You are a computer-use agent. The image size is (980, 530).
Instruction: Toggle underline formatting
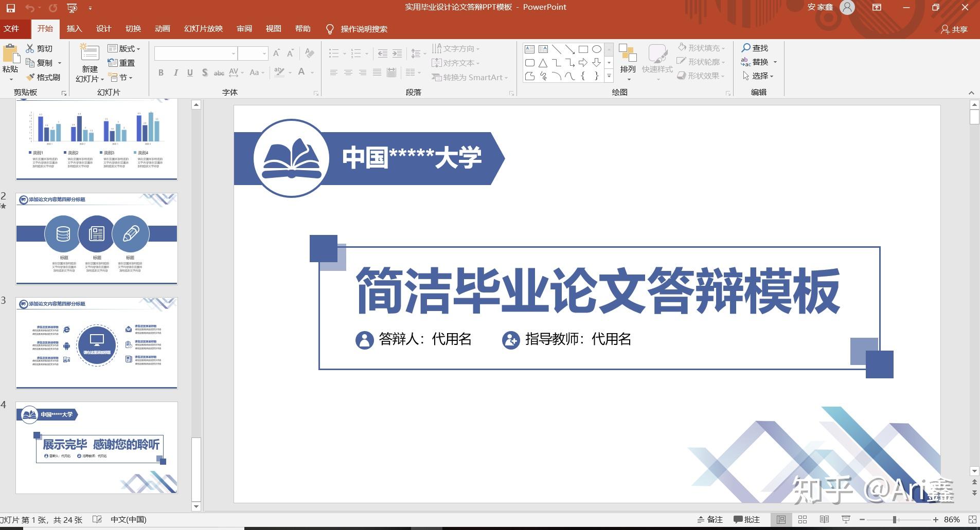189,72
